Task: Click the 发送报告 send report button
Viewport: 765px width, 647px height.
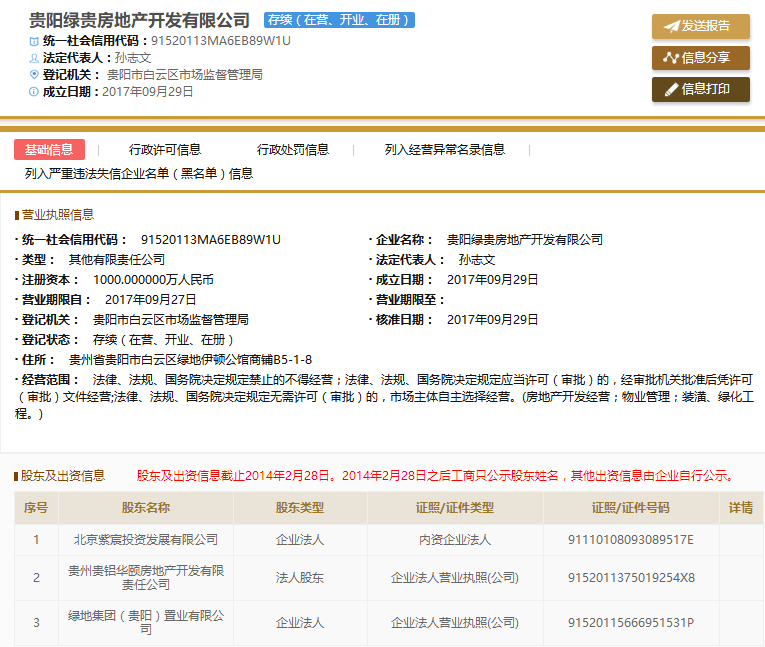Action: (x=701, y=26)
